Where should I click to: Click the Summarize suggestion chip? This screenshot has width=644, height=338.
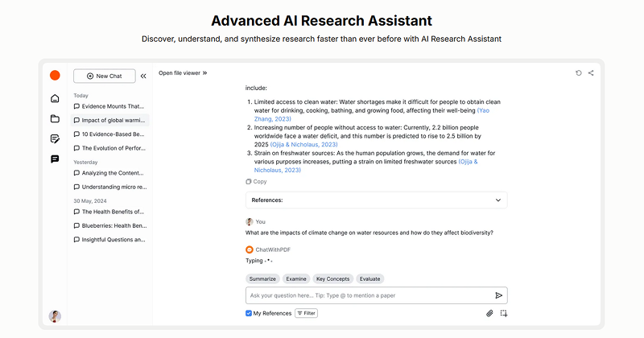(x=262, y=279)
